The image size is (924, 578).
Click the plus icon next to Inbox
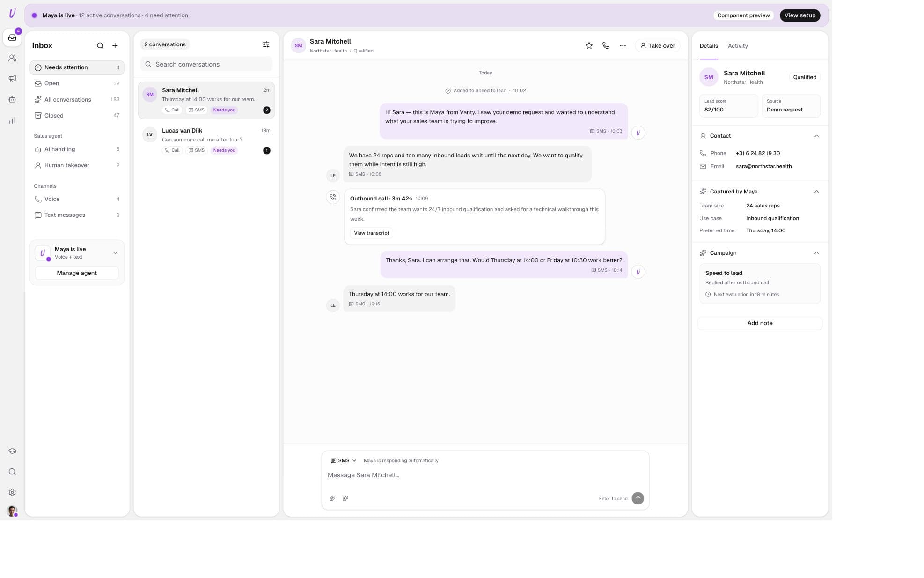115,45
